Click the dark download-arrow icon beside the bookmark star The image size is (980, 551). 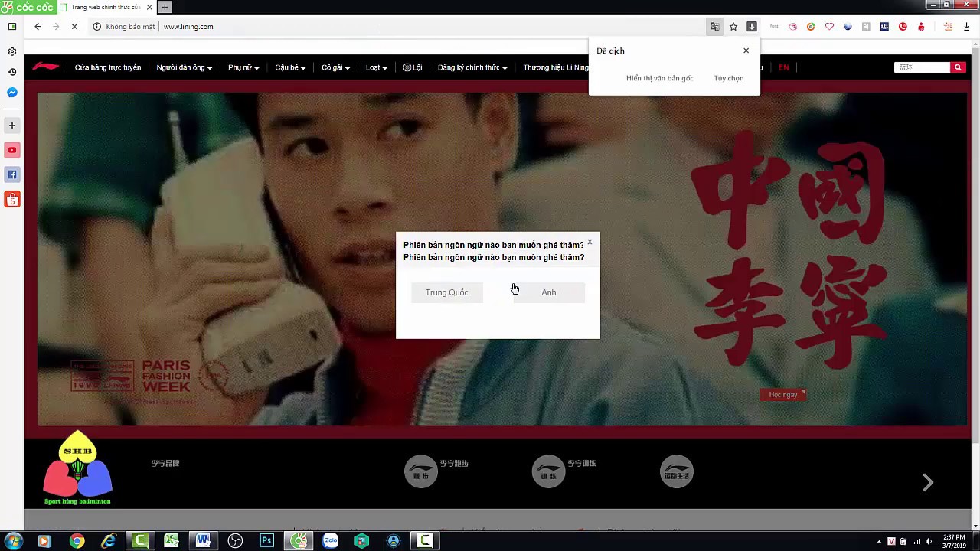tap(751, 26)
